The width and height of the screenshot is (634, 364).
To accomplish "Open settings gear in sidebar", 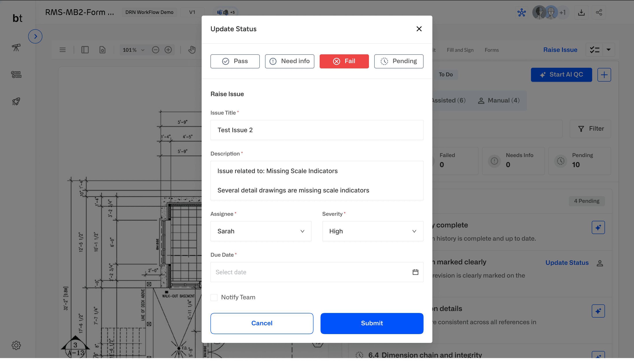I will click(16, 346).
